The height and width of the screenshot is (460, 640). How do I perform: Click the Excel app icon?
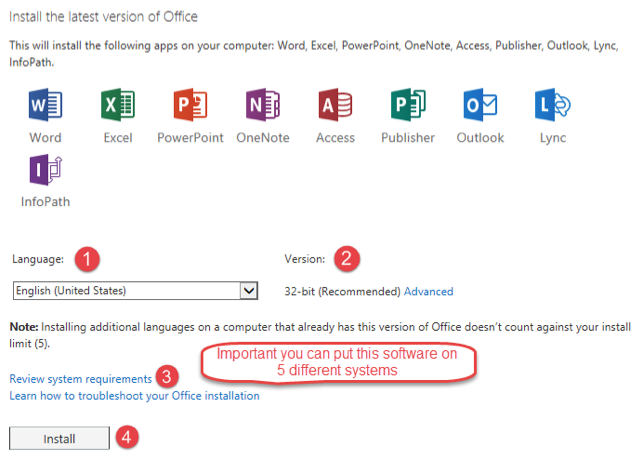[x=118, y=104]
